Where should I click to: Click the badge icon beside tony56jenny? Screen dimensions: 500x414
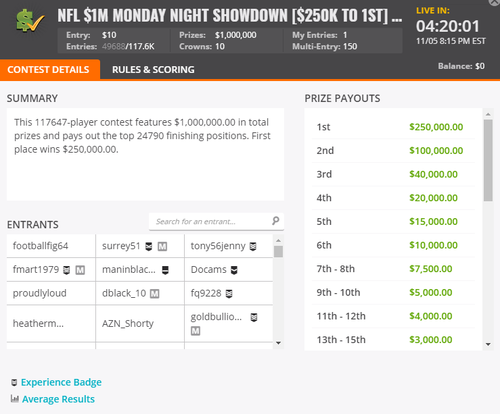253,247
